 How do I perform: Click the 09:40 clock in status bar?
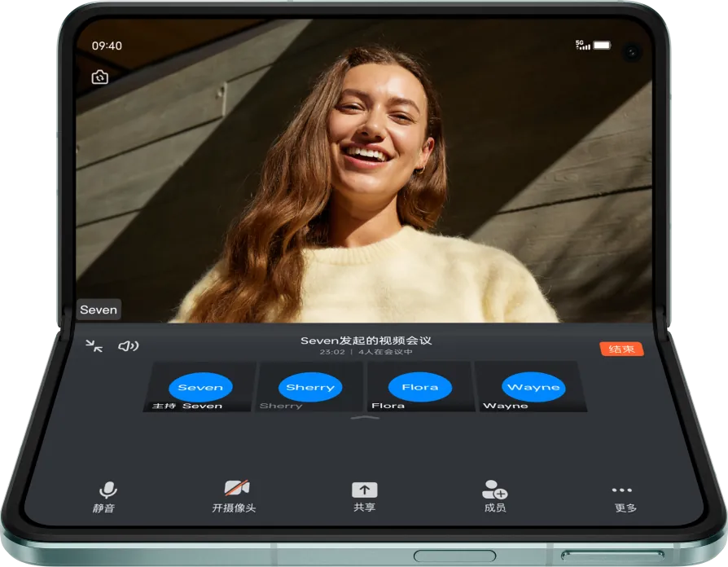click(107, 46)
